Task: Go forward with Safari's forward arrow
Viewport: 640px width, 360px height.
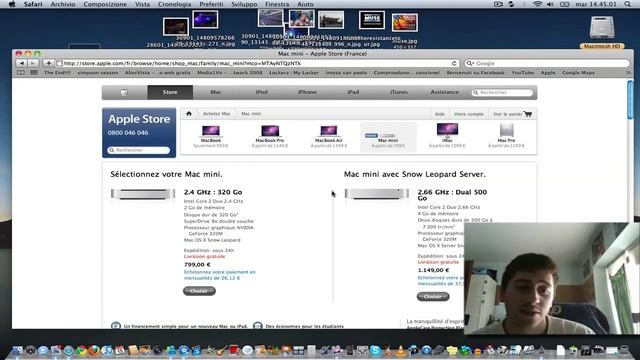Action: coord(33,63)
